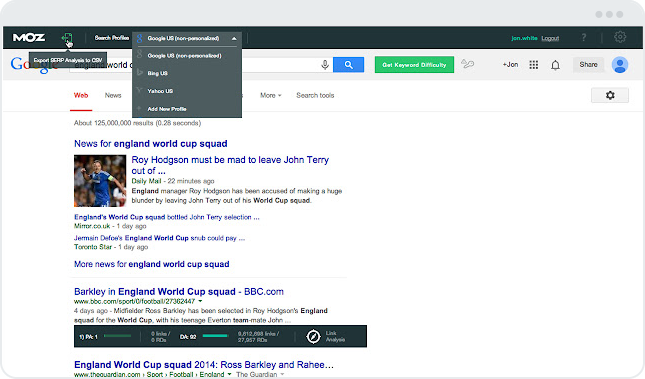
Task: Open Search tools
Action: tap(315, 95)
